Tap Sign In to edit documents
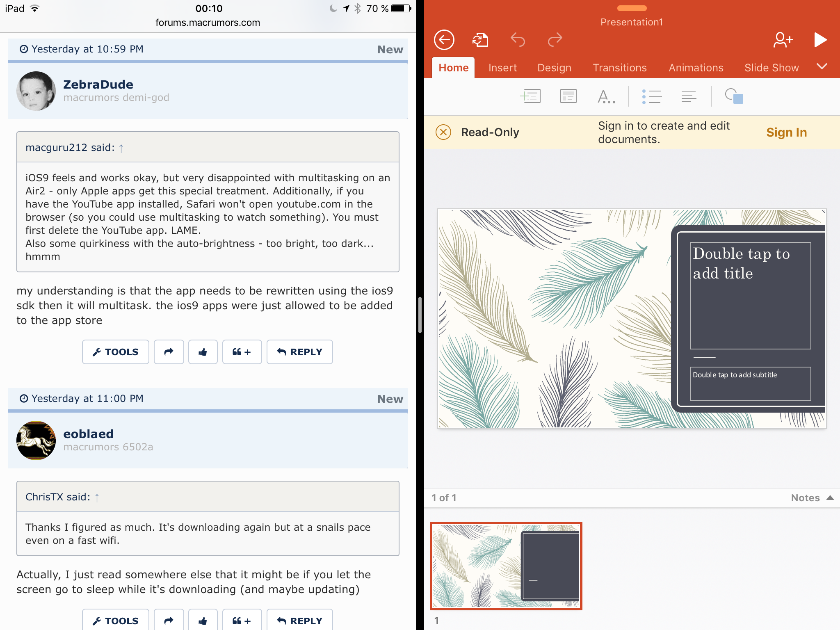840x630 pixels. [x=786, y=132]
